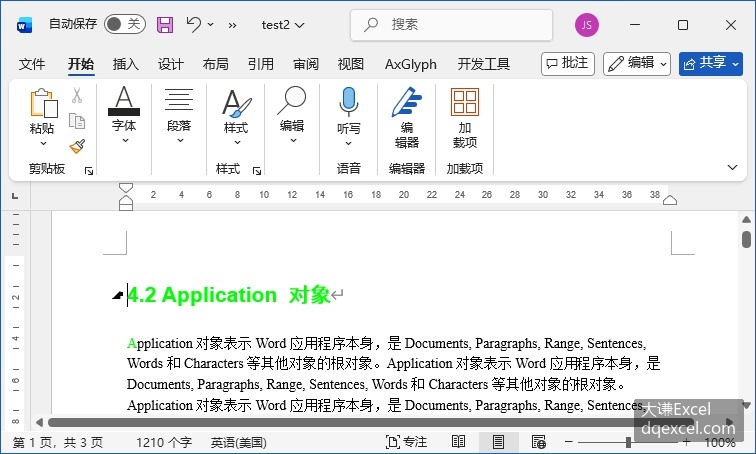Switch to the 布局 tab

[216, 64]
